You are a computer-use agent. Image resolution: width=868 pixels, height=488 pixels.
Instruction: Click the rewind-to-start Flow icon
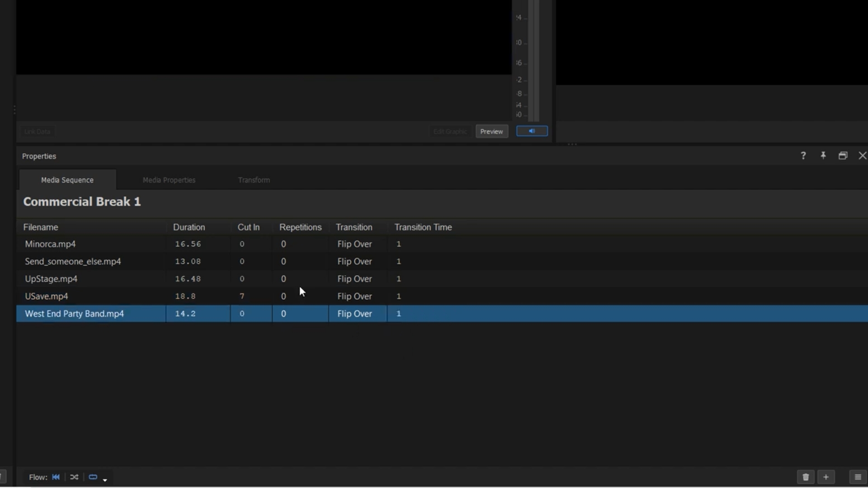[56, 477]
